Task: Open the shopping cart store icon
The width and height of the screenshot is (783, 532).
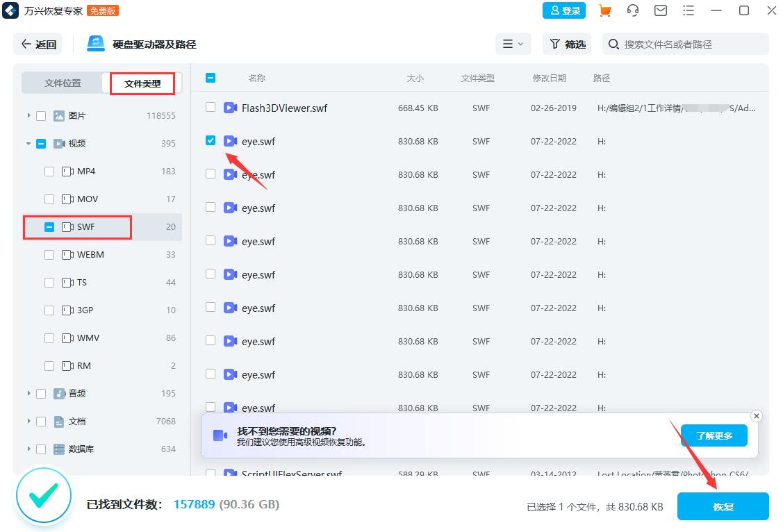Action: click(x=604, y=10)
